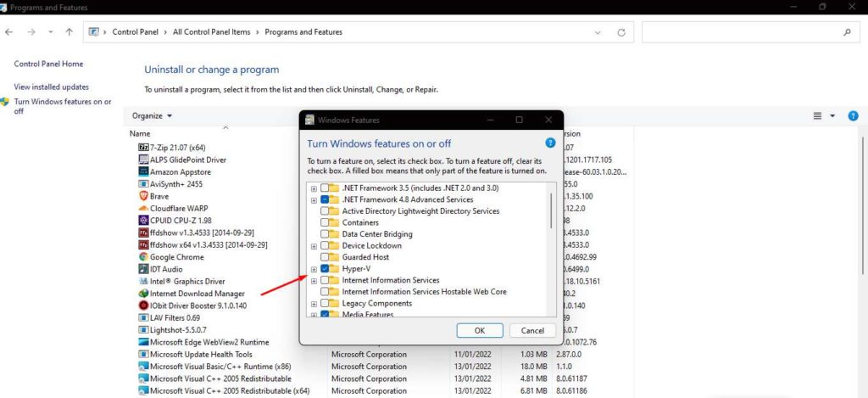Viewport: 868px width, 398px height.
Task: Click the Cloudflare WARP icon
Action: (x=143, y=209)
